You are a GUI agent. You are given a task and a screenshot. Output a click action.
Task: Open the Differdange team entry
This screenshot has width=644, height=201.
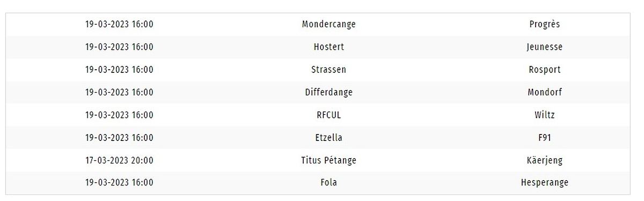point(328,92)
